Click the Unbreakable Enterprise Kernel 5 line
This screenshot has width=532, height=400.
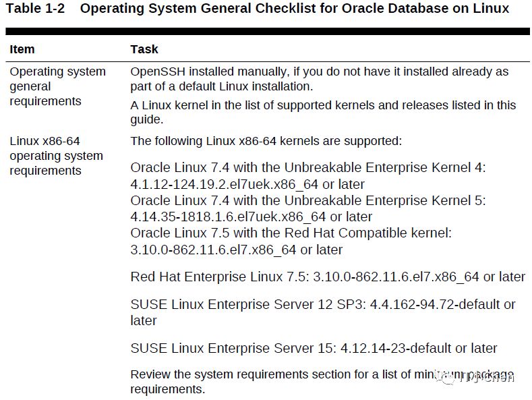(x=308, y=200)
